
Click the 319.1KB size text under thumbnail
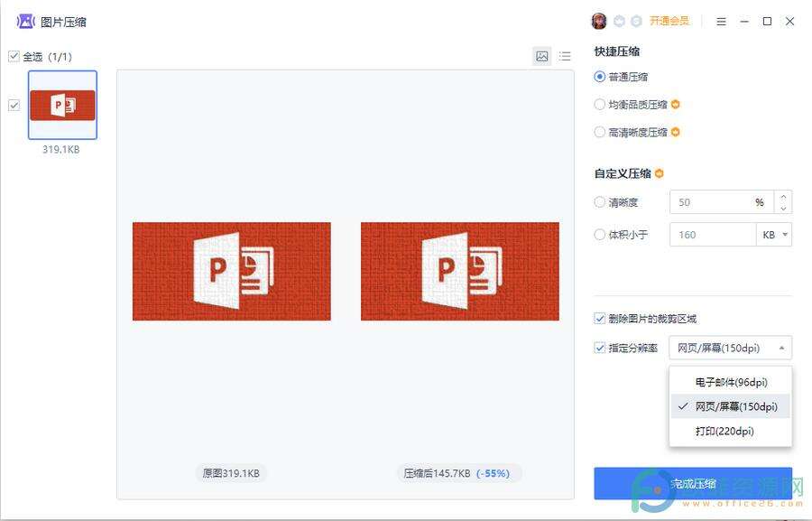pyautogui.click(x=61, y=149)
